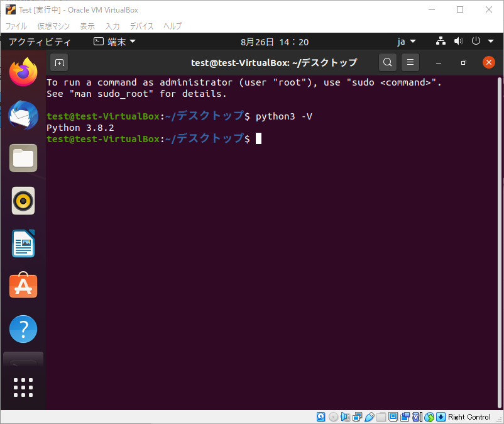Open the terminal hamburger menu
This screenshot has width=504, height=424.
410,62
